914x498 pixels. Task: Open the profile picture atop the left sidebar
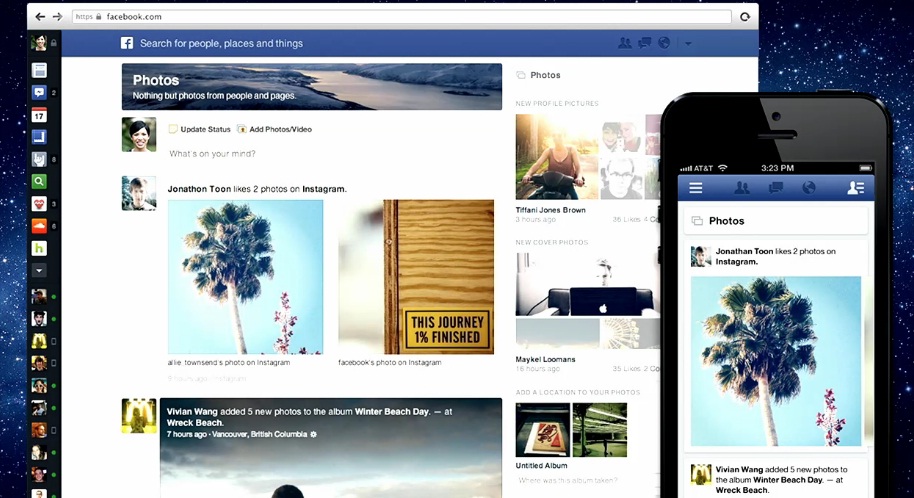click(x=39, y=43)
